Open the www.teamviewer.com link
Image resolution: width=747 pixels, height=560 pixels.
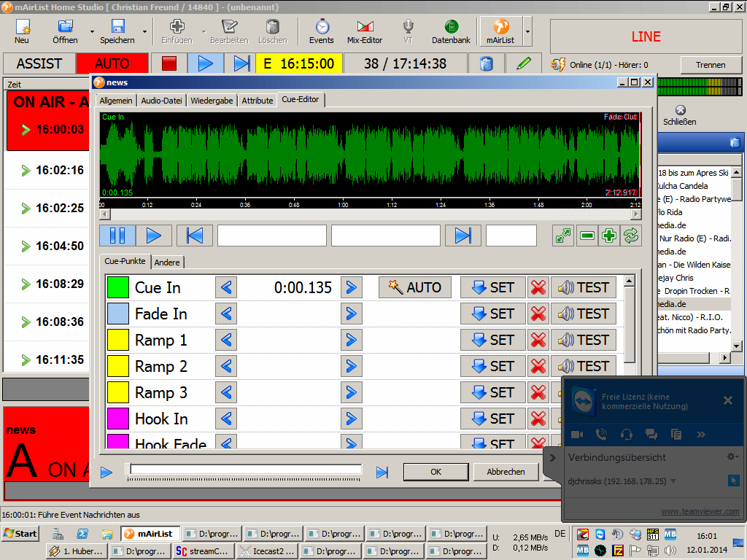click(x=700, y=511)
